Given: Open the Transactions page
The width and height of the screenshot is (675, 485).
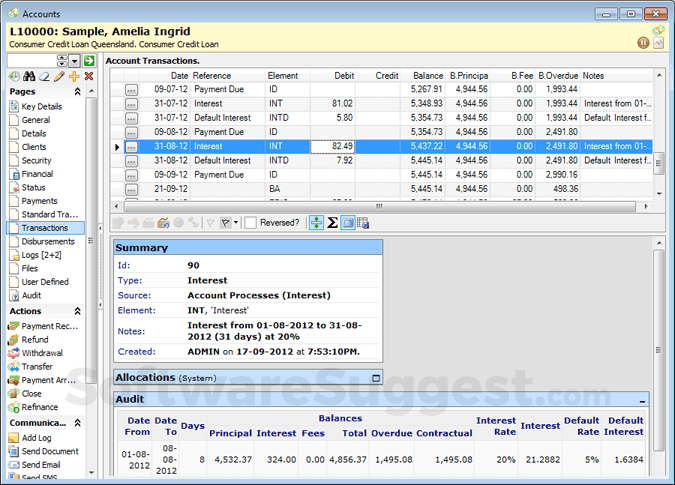Looking at the screenshot, I should 45,228.
